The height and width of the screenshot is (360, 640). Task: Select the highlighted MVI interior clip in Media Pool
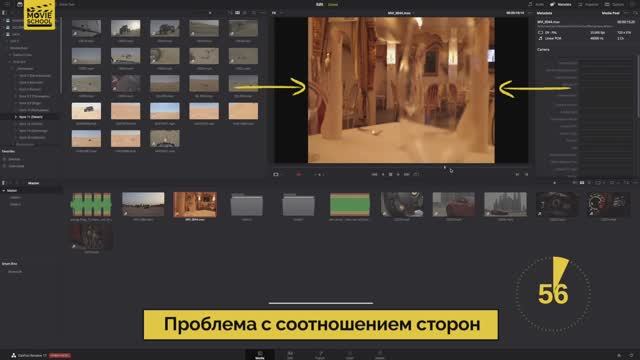195,204
